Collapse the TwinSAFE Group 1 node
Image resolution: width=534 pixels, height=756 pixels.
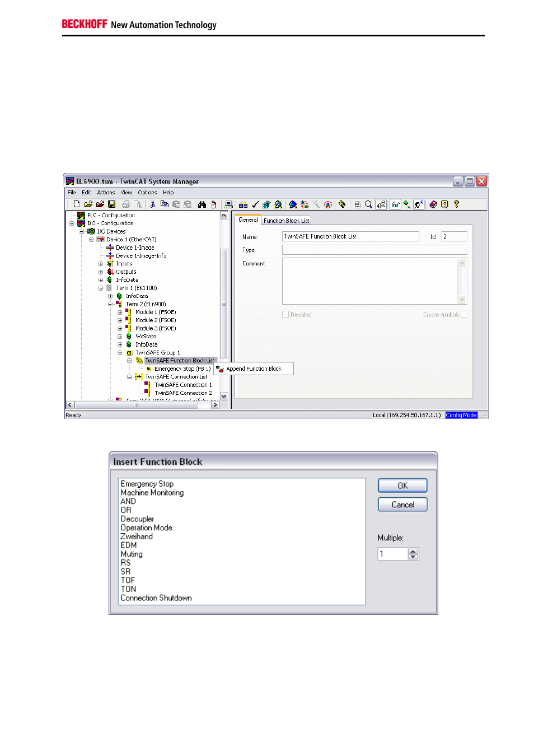pos(120,353)
